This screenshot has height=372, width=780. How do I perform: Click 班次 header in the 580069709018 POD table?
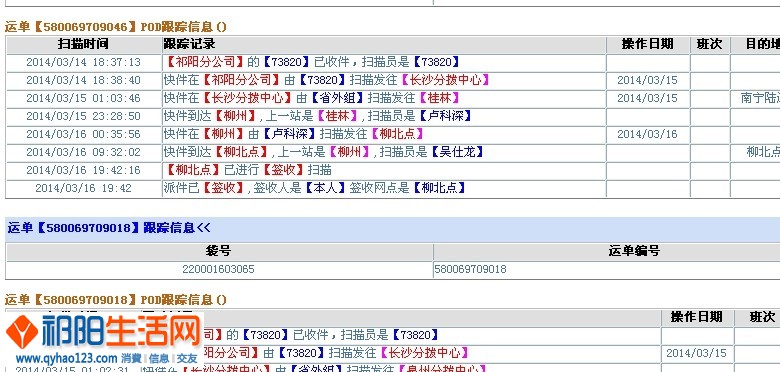pos(762,316)
